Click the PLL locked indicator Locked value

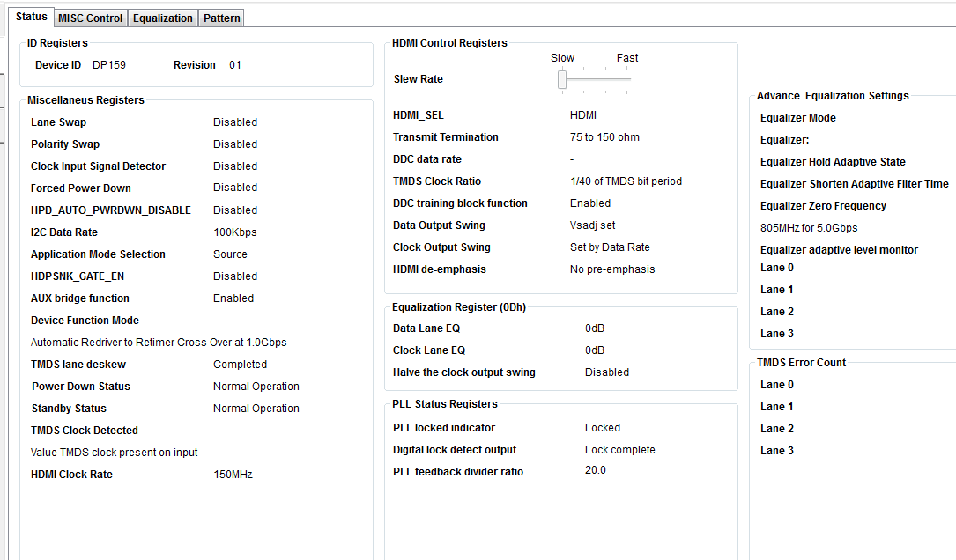(x=603, y=428)
